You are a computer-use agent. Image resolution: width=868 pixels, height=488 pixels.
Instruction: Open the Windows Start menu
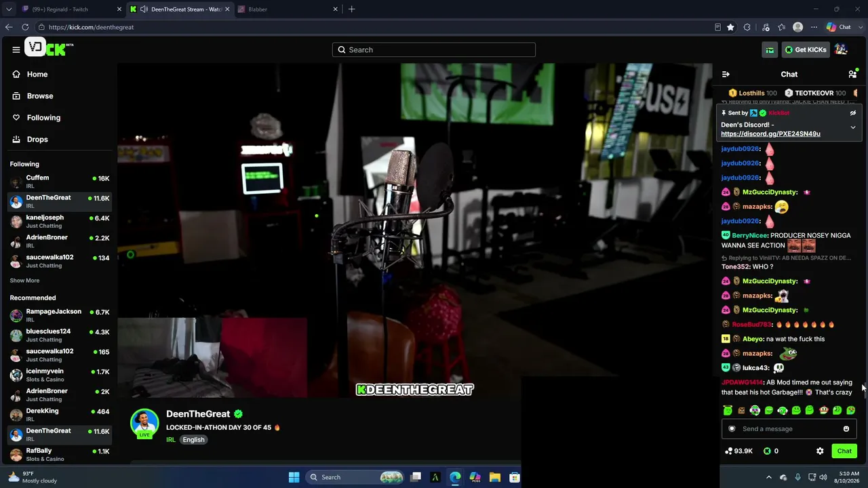(294, 477)
